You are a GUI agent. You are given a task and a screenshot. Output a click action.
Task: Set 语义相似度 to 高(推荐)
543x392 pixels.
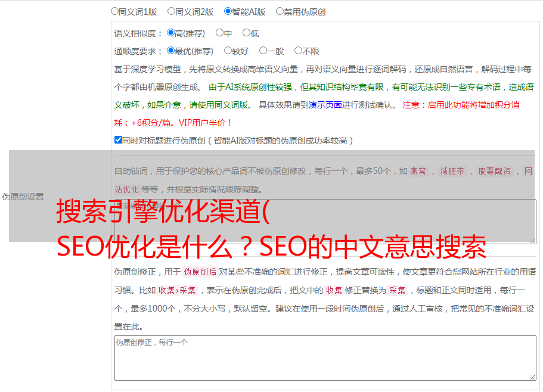[x=170, y=33]
